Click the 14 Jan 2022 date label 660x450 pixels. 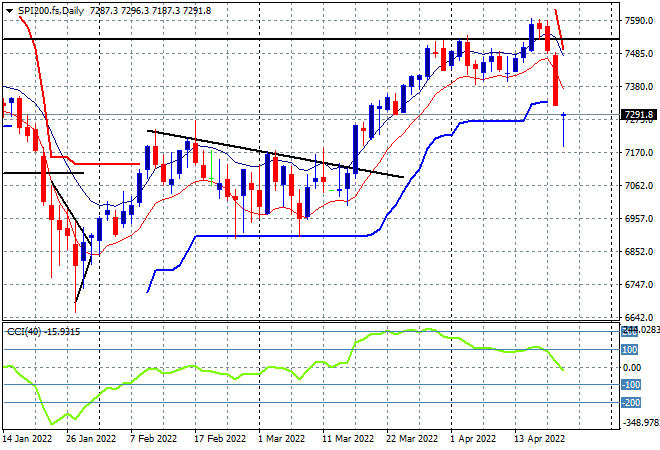(27, 439)
